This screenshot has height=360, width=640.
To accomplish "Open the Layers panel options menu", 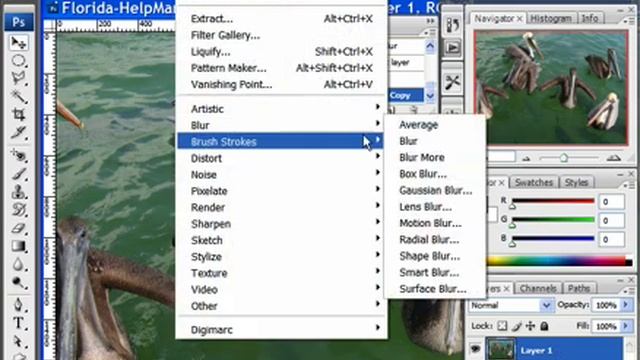I will coord(629,291).
